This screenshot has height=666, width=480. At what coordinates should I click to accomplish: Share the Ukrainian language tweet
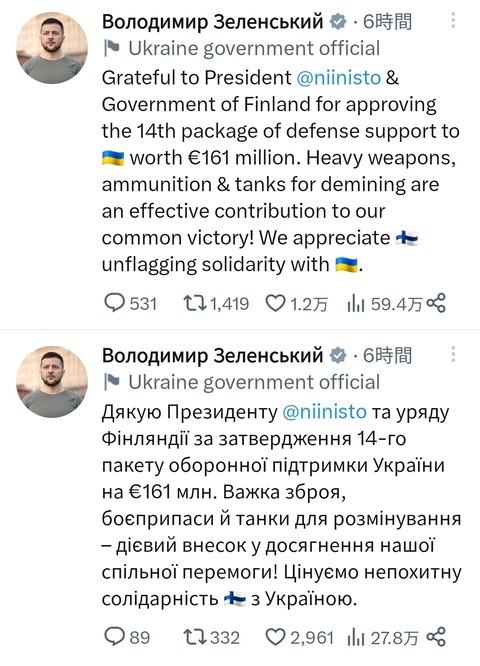[436, 637]
